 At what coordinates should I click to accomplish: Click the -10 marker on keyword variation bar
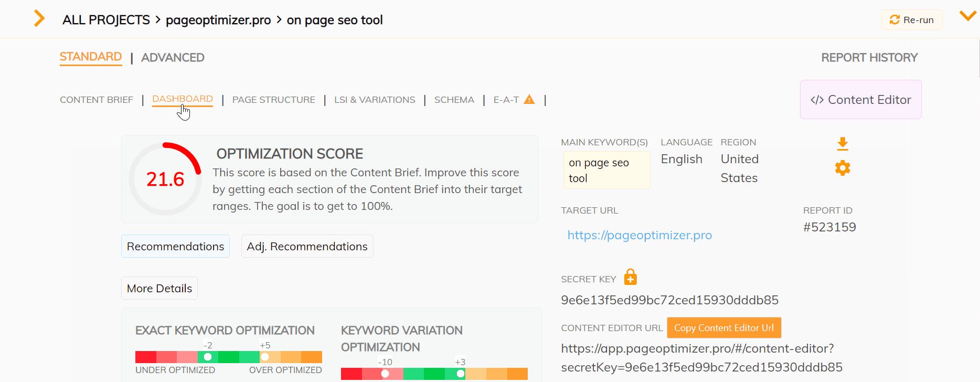(x=385, y=374)
